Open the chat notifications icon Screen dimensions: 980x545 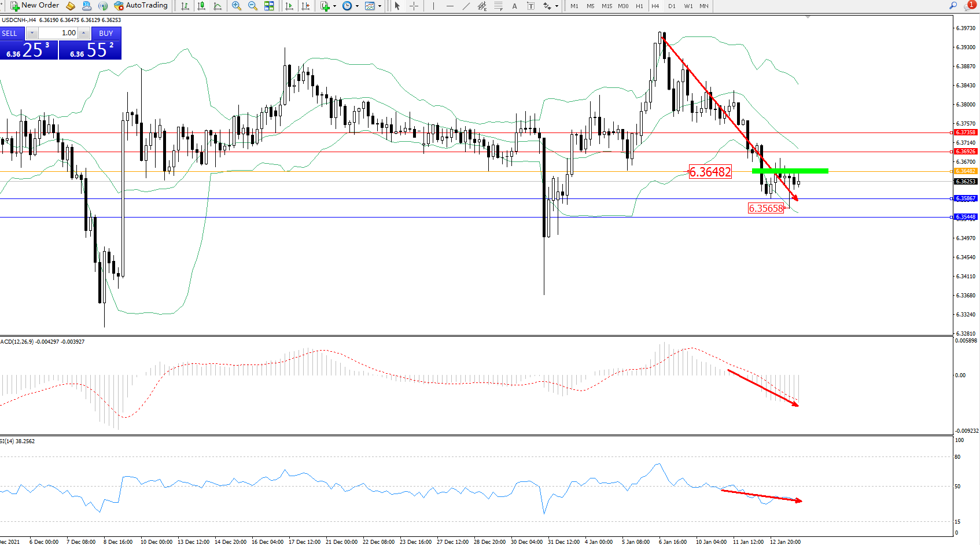970,6
